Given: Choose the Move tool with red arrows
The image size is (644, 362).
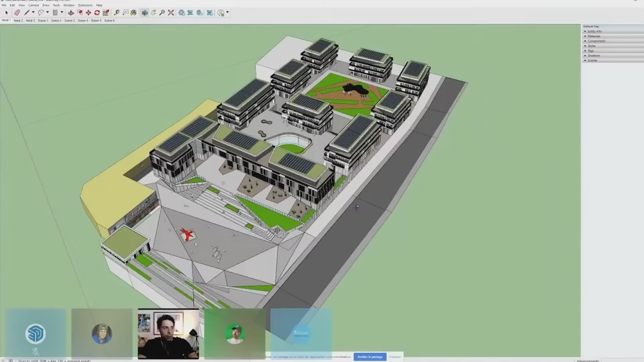Looking at the screenshot, I should coord(89,13).
